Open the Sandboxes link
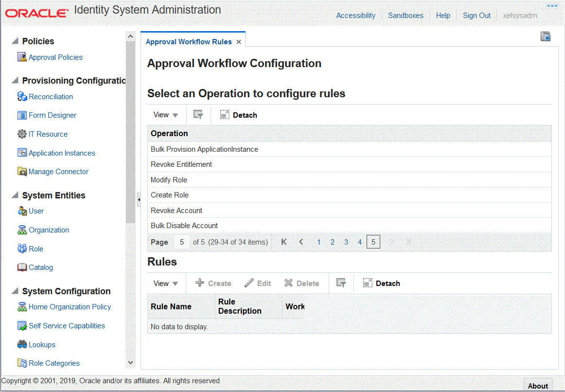The width and height of the screenshot is (565, 392). (406, 16)
